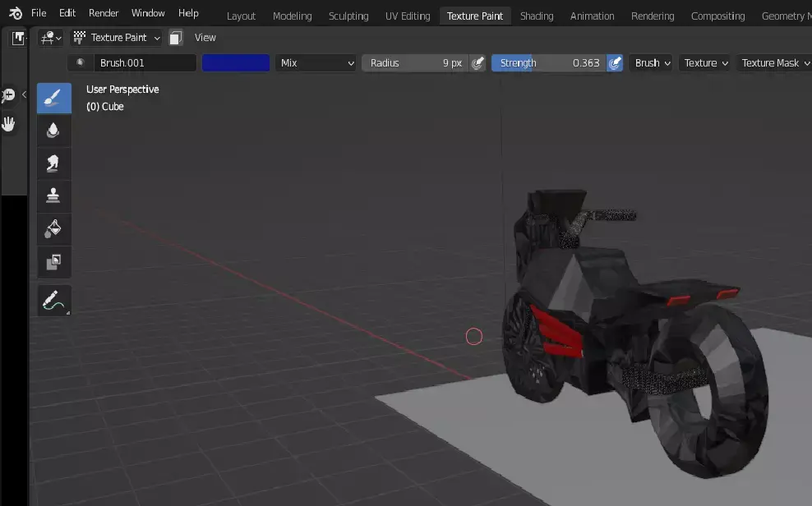
Task: Toggle pen pressure for Radius
Action: click(478, 63)
